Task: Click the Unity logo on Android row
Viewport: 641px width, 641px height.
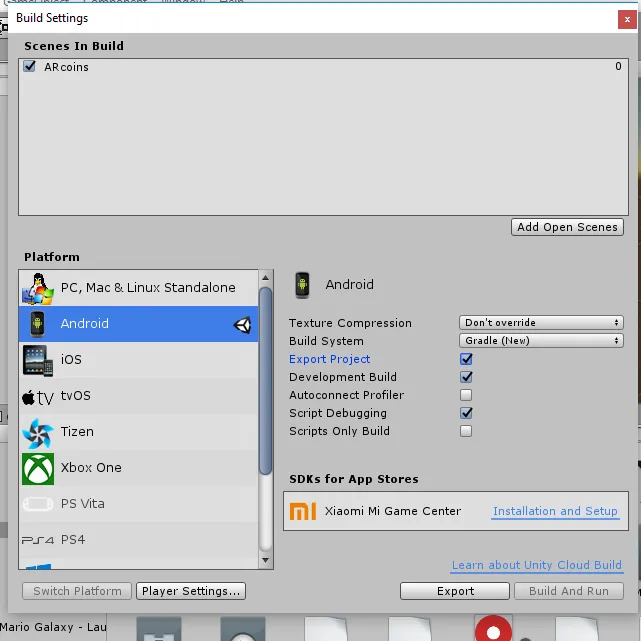Action: (242, 325)
